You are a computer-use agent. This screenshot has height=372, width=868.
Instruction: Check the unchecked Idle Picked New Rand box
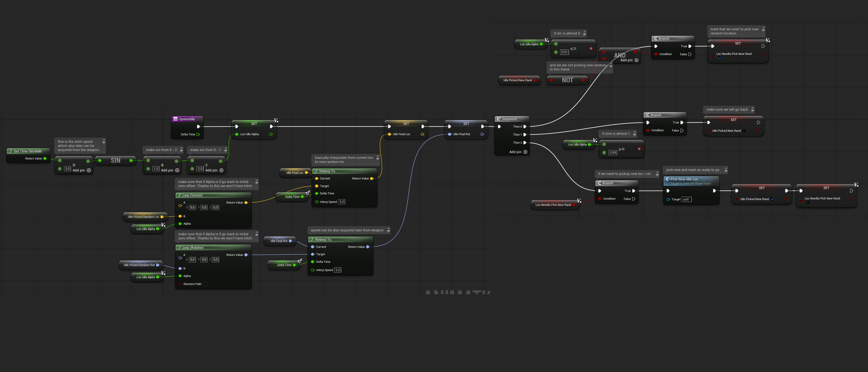tap(744, 131)
